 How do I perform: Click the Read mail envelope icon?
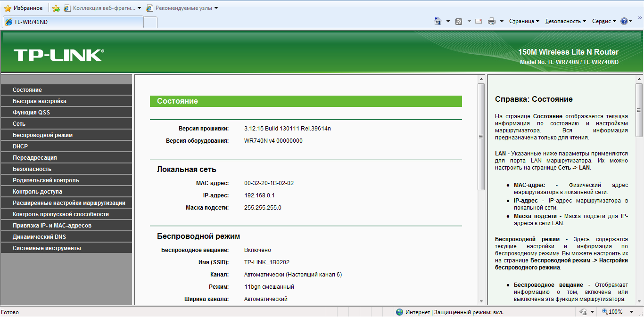pyautogui.click(x=479, y=21)
